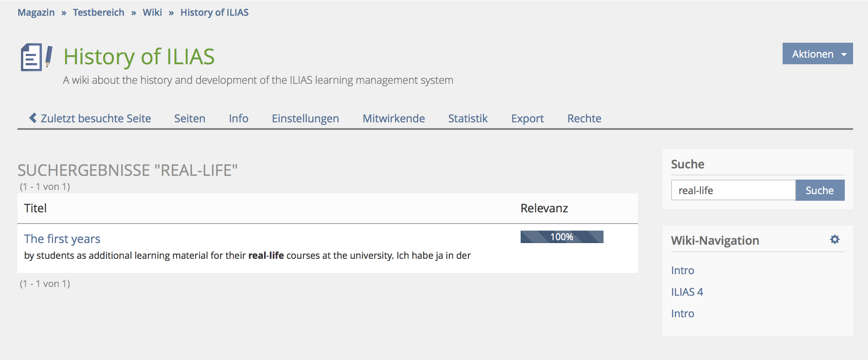868x360 pixels.
Task: Select the Export tab
Action: tap(527, 119)
